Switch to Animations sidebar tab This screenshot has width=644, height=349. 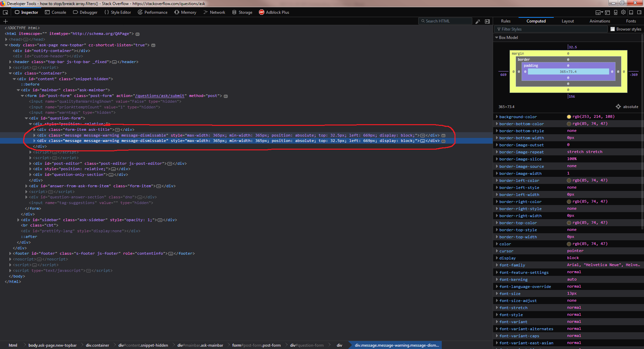600,21
